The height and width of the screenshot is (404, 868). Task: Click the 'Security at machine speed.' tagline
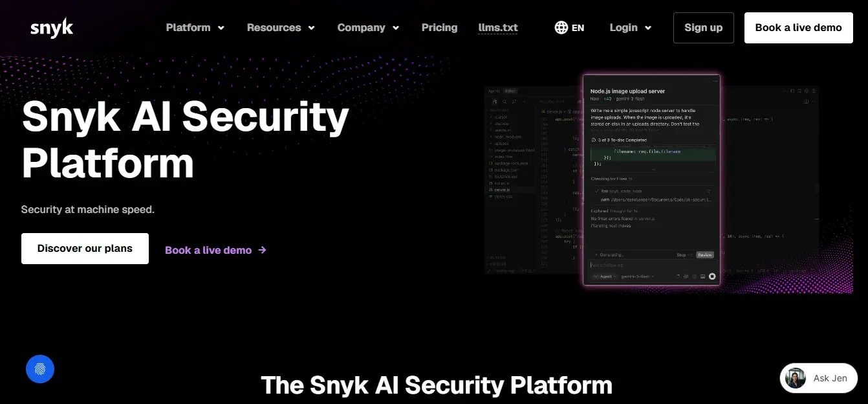coord(88,210)
